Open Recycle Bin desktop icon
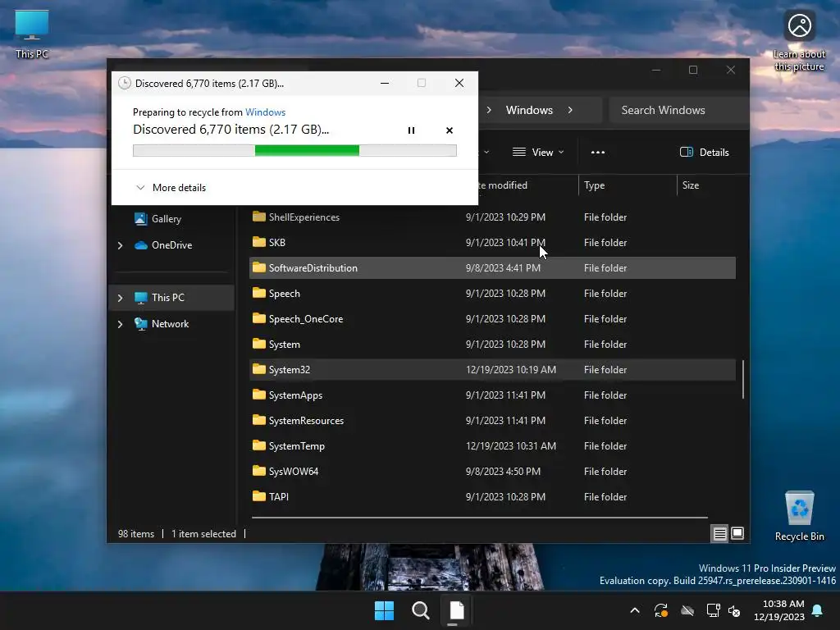840x630 pixels. click(799, 517)
